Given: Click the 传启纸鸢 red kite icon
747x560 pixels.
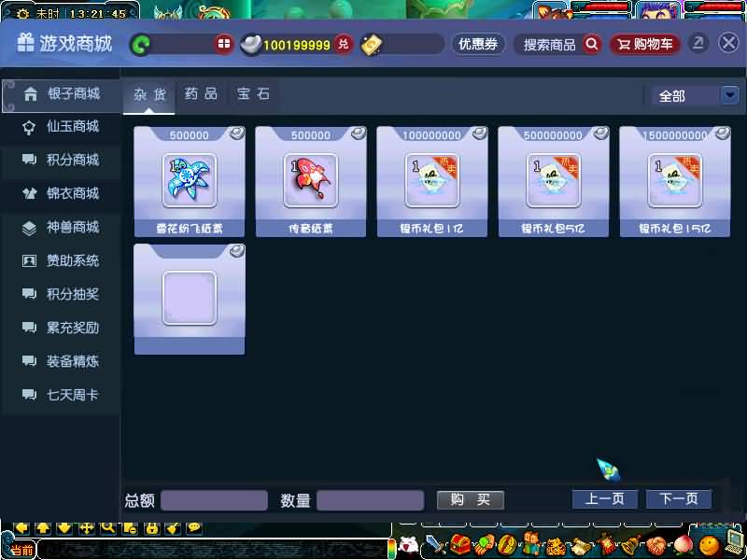Looking at the screenshot, I should pos(311,181).
